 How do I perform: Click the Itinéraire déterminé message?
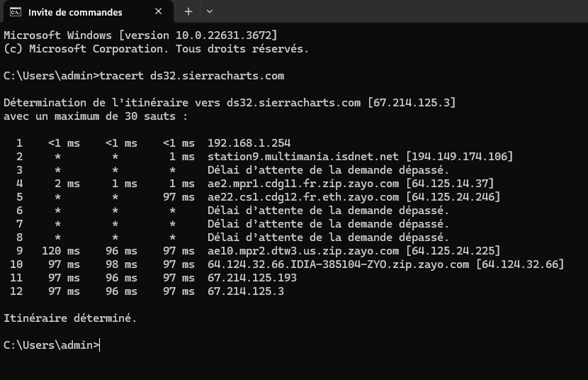(70, 318)
